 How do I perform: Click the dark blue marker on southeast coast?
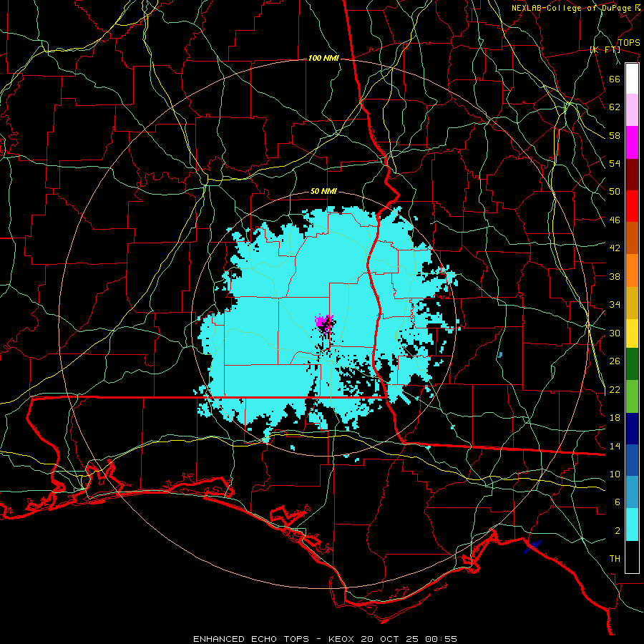(532, 546)
